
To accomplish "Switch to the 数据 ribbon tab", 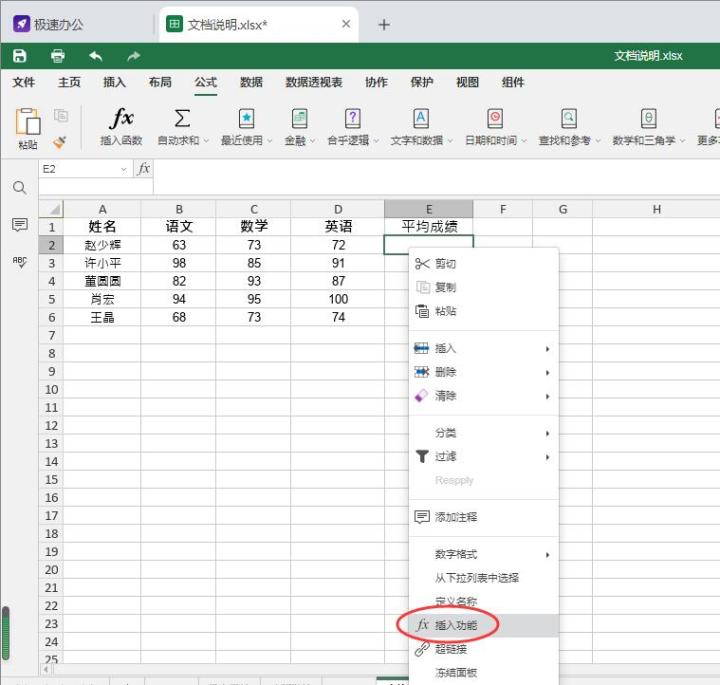I will 251,82.
